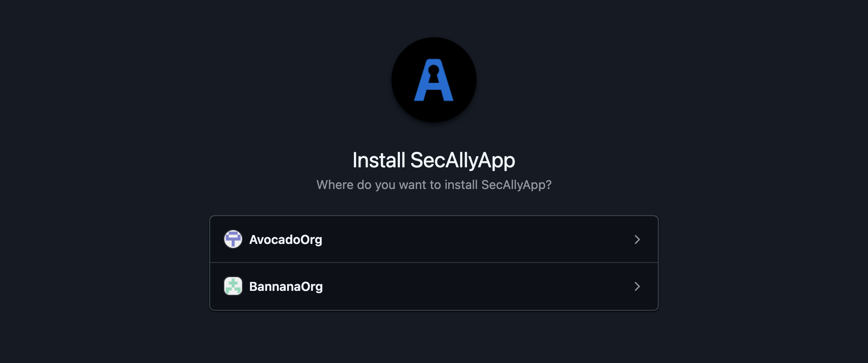Click the BannanaOrg green organization avatar

(233, 286)
